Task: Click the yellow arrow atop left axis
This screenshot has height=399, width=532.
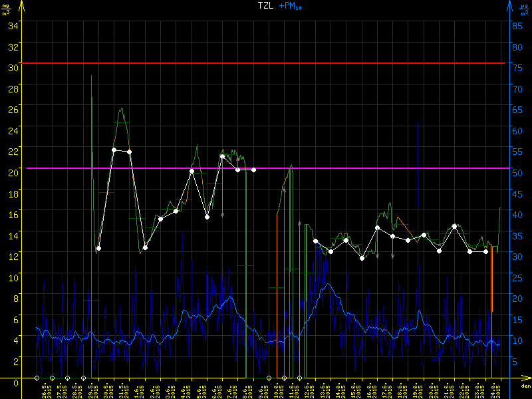Action: coord(21,6)
